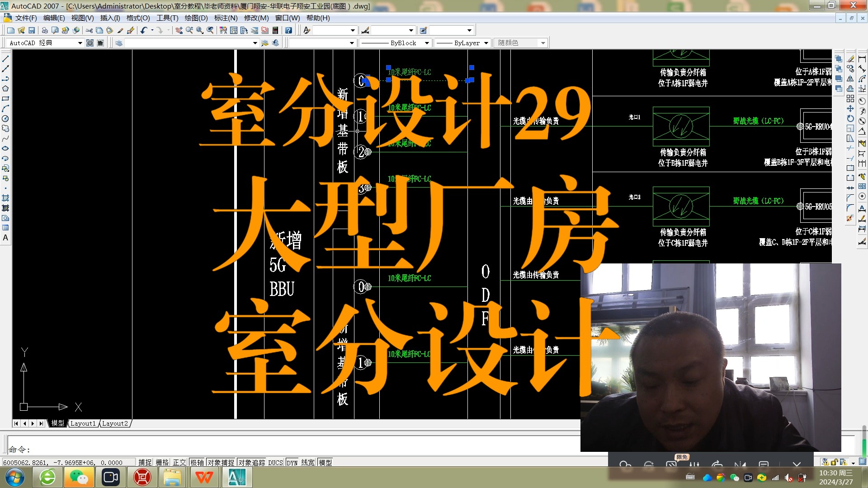Open the 编辑(E) menu
The image size is (868, 488).
(54, 18)
